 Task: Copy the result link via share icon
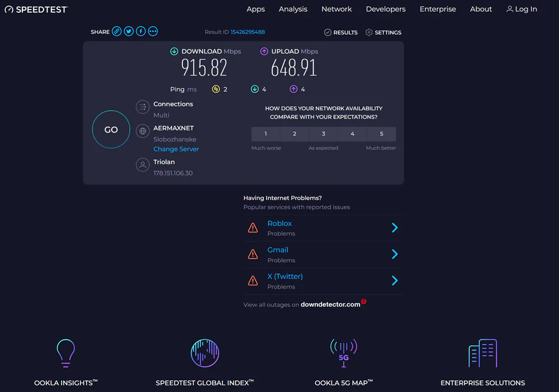click(x=117, y=31)
